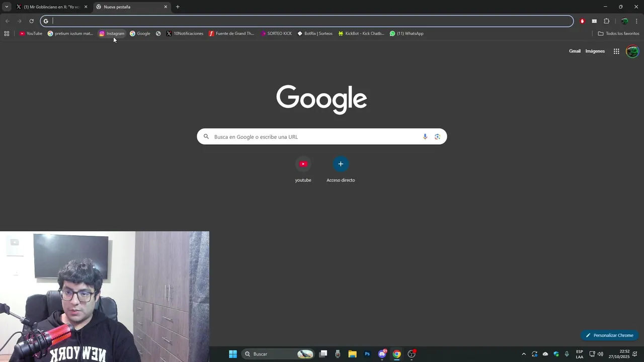Open the Imágenes link
Screen dimensions: 644x362
(595, 51)
